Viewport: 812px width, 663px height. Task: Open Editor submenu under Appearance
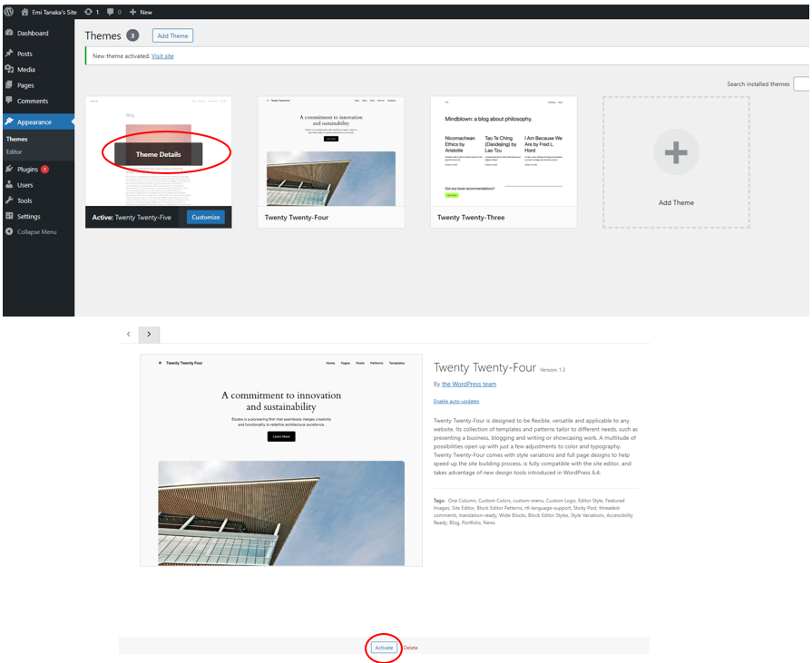coord(14,151)
